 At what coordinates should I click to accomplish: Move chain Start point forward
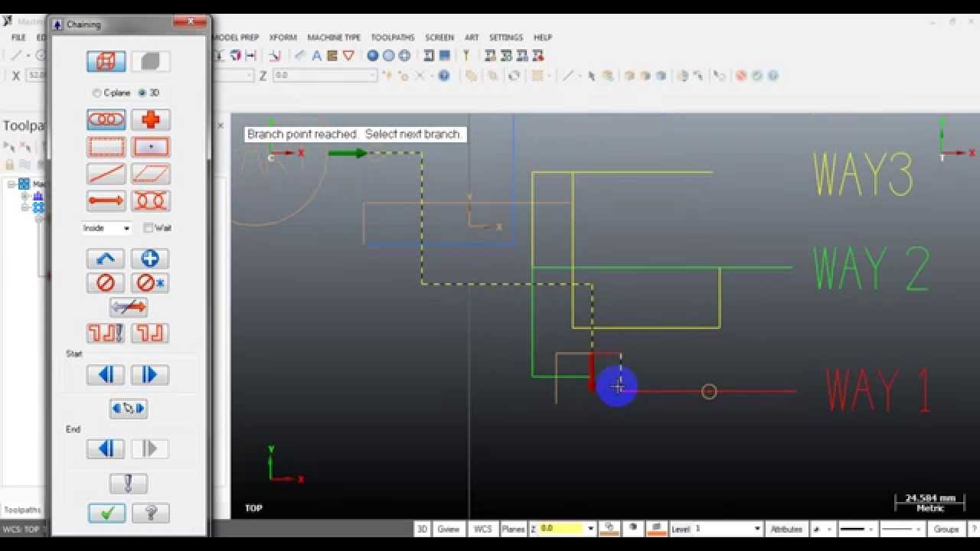[x=150, y=375]
